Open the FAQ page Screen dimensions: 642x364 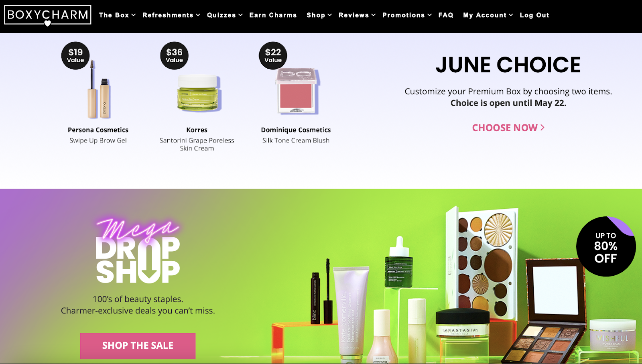[x=446, y=15]
